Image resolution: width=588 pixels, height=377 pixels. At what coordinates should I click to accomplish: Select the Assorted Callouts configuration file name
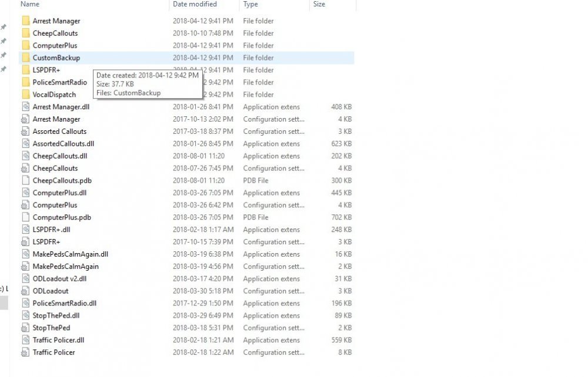pyautogui.click(x=59, y=132)
